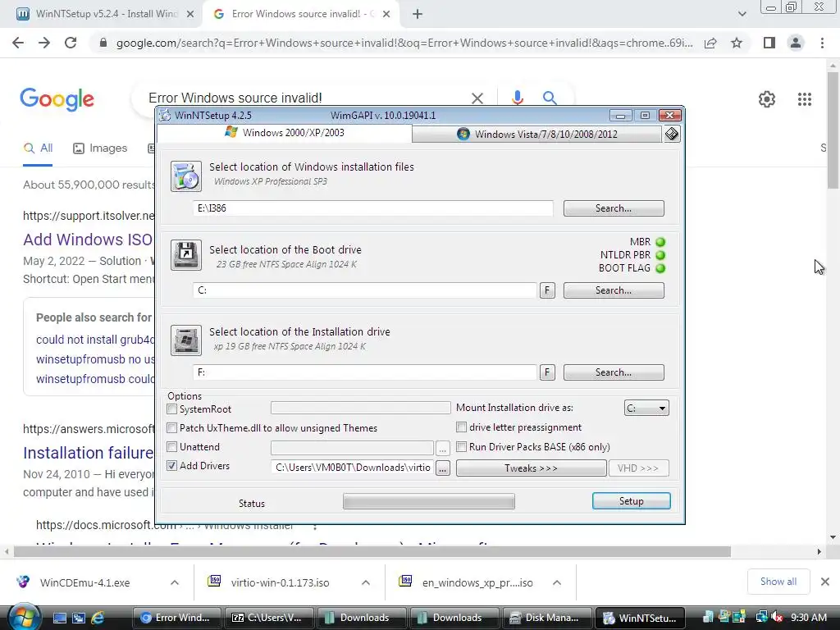Reload the page with refresh icon

(x=71, y=43)
